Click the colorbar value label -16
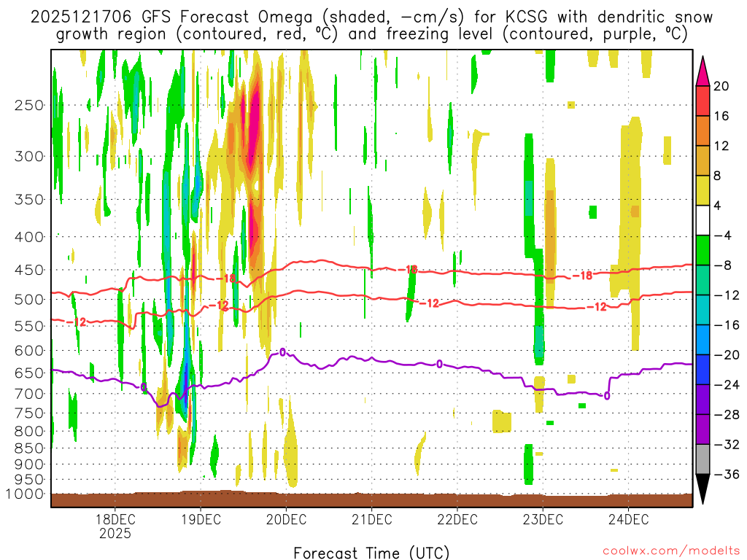 727,324
